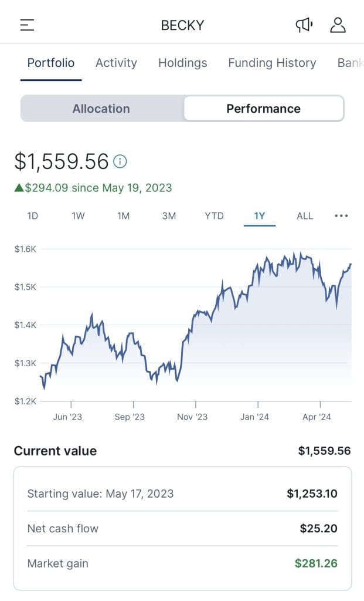Select the Portfolio tab
This screenshot has height=601, width=364.
pos(50,63)
